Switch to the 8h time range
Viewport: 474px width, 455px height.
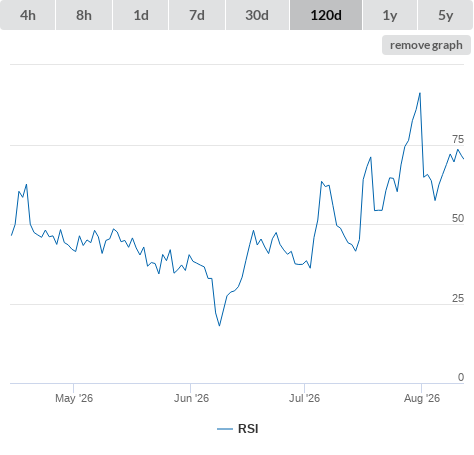[84, 15]
